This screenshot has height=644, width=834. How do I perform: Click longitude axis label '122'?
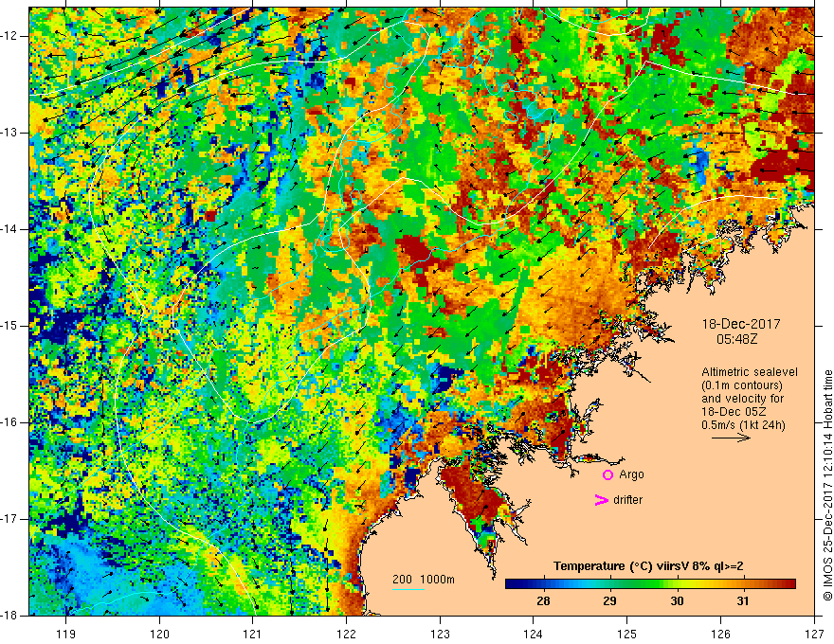click(x=346, y=634)
